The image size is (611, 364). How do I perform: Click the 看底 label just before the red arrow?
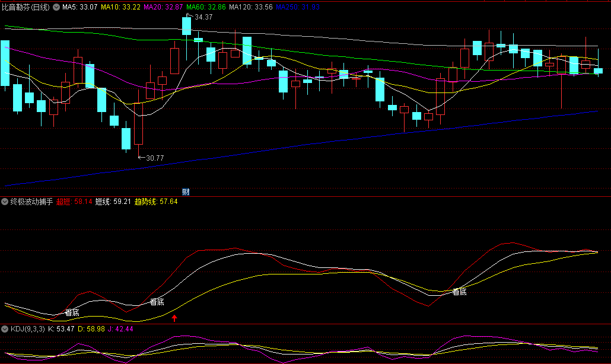tap(157, 302)
